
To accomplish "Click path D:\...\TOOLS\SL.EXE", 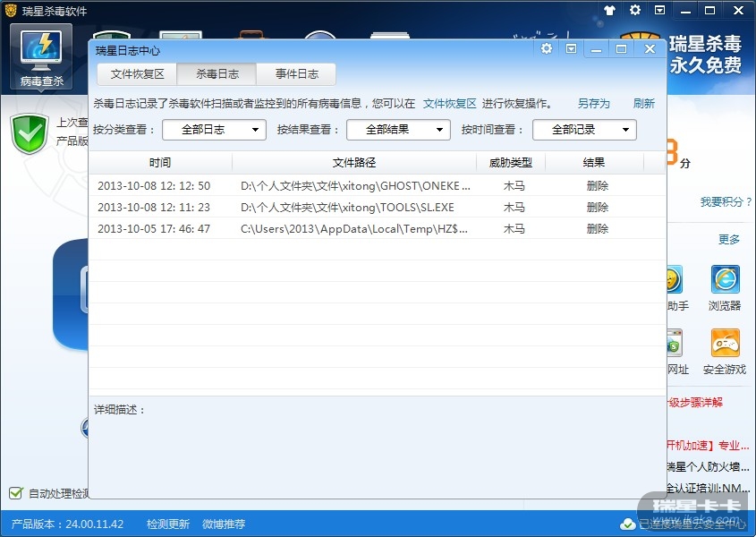I will pyautogui.click(x=347, y=208).
